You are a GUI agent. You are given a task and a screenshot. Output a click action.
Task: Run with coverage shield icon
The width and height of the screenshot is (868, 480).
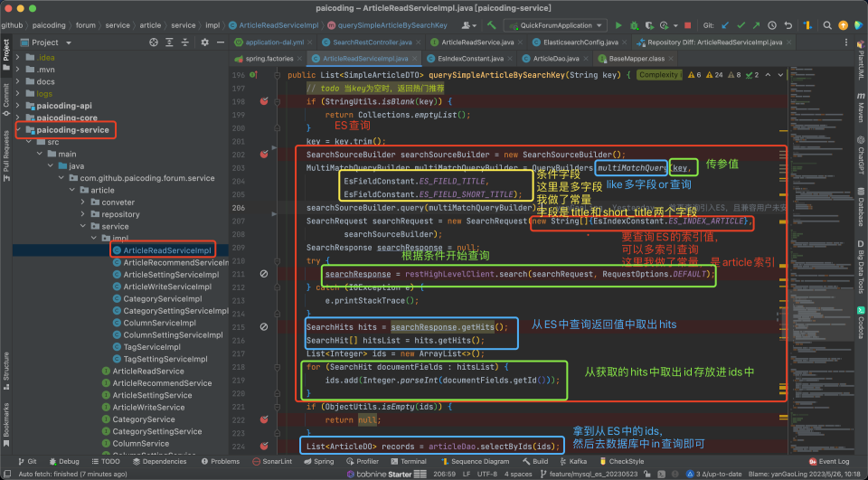click(649, 25)
